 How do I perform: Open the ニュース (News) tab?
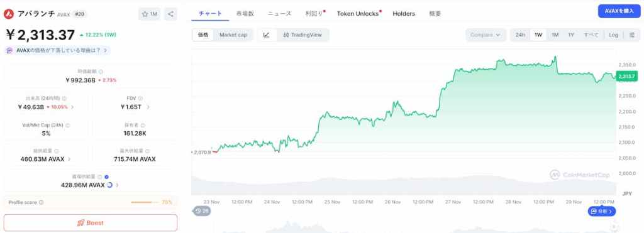click(x=279, y=14)
